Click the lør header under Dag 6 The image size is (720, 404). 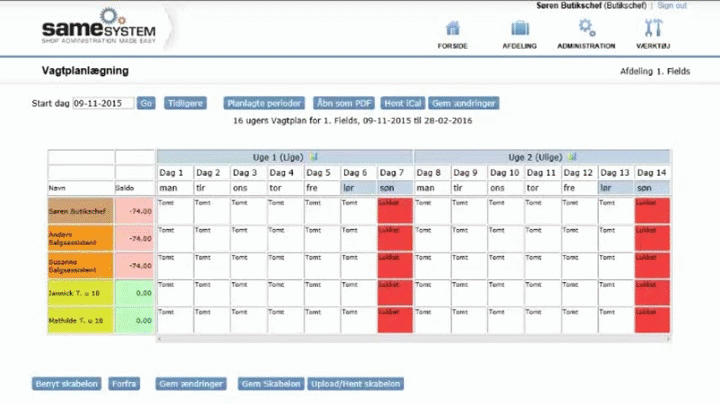359,188
